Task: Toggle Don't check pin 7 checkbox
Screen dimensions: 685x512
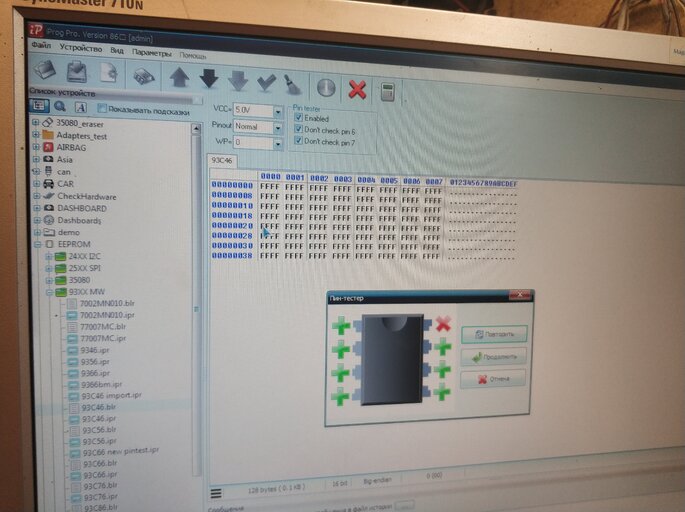Action: coord(298,140)
